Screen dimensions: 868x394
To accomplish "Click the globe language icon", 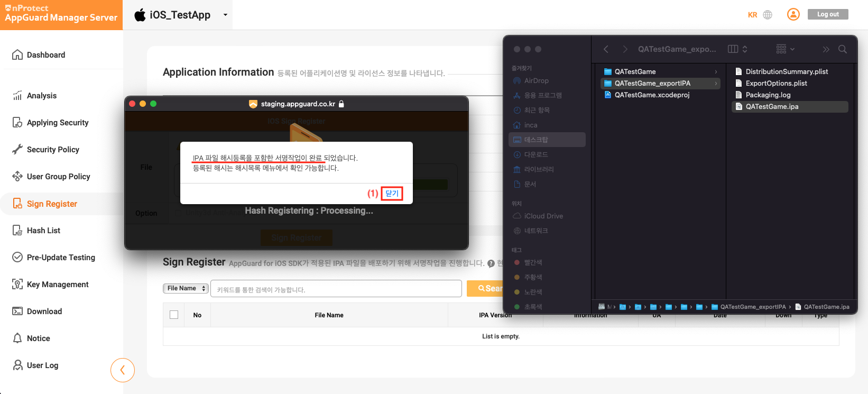I will [x=768, y=15].
